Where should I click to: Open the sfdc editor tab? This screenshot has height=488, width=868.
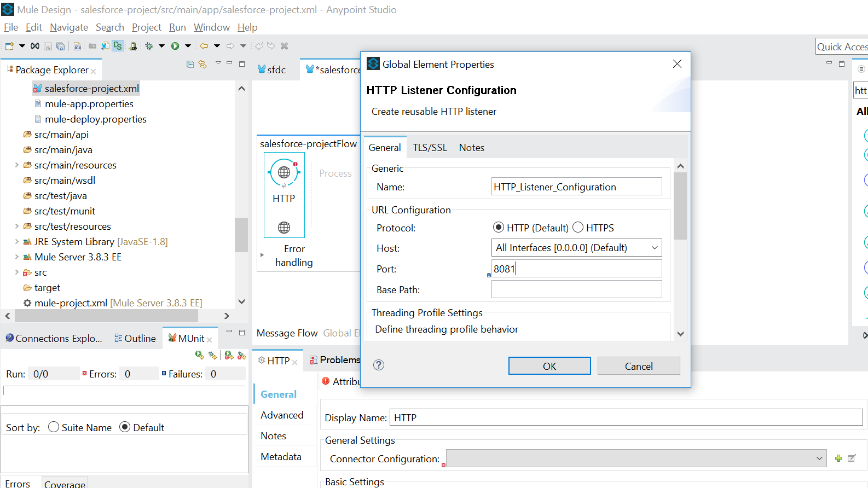[x=273, y=69]
